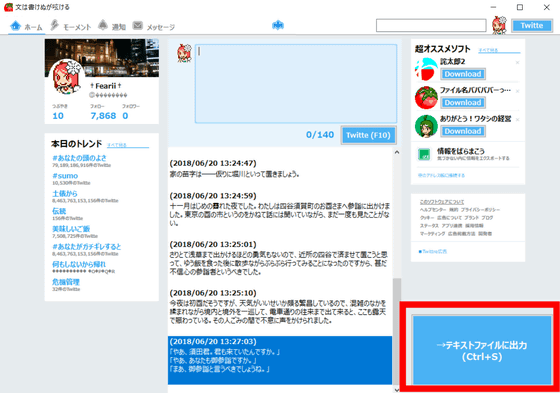
Task: Click the link next to 超オススメソフト
Action: (x=499, y=50)
